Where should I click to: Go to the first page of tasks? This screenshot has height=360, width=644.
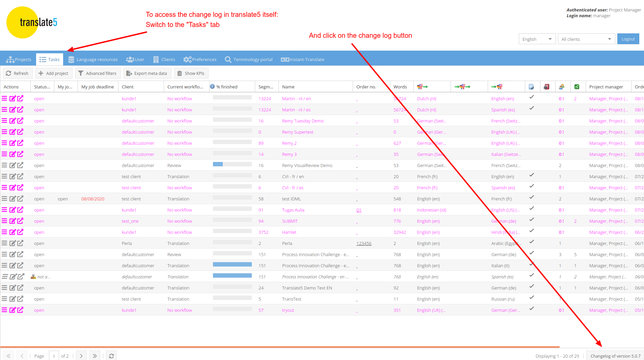[8, 356]
